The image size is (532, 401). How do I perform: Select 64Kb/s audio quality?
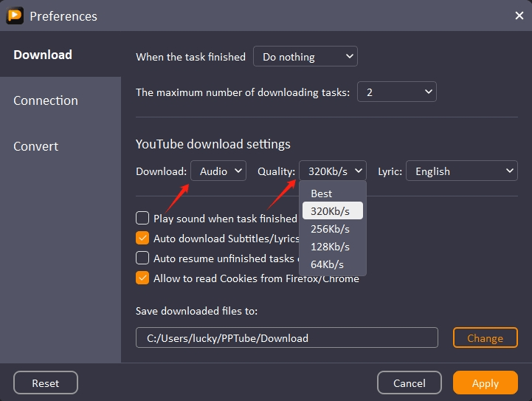tap(327, 264)
